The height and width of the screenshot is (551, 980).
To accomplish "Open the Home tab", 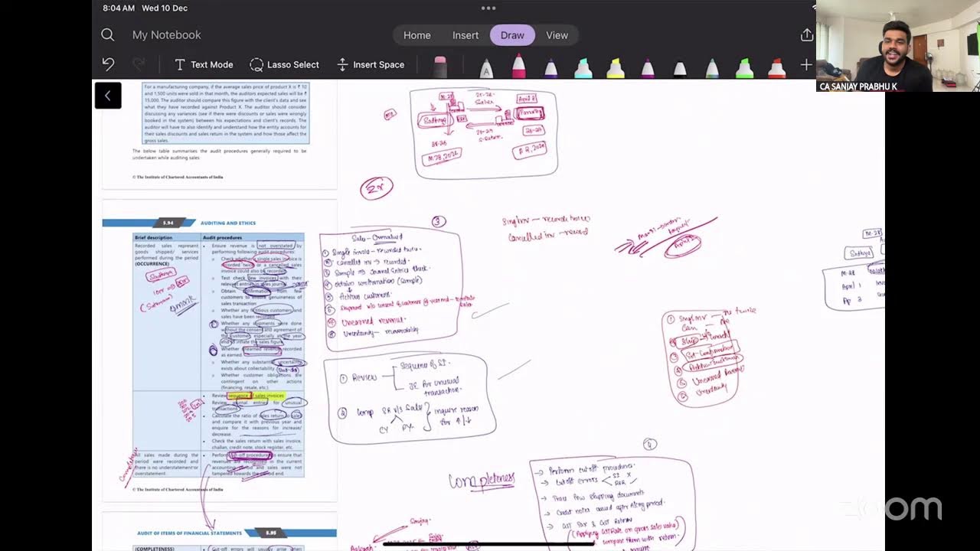I will (x=417, y=35).
